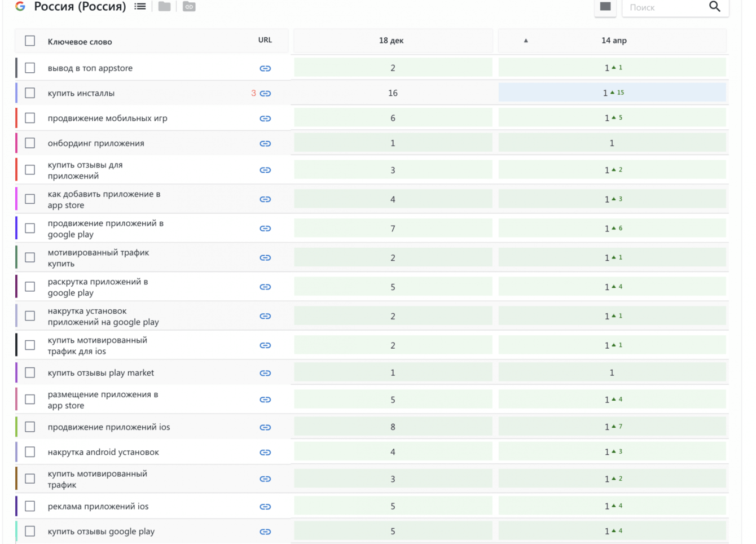
Task: Click the Google logo icon
Action: pyautogui.click(x=20, y=7)
